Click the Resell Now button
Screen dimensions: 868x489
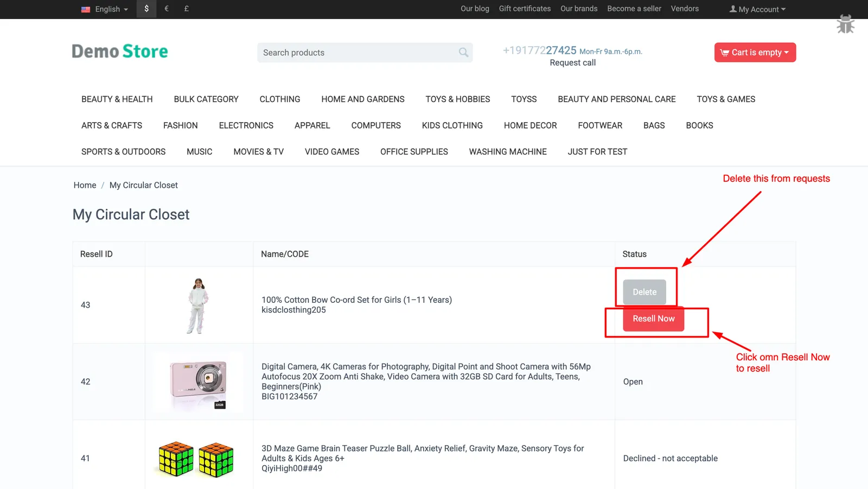click(654, 319)
